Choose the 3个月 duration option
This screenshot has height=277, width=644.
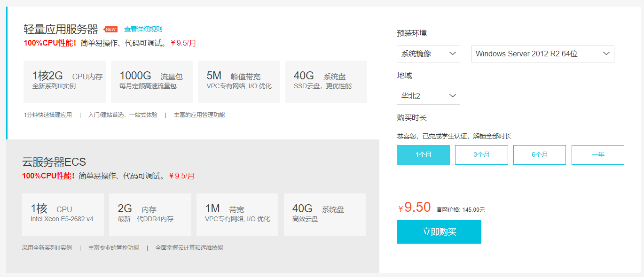click(x=481, y=155)
